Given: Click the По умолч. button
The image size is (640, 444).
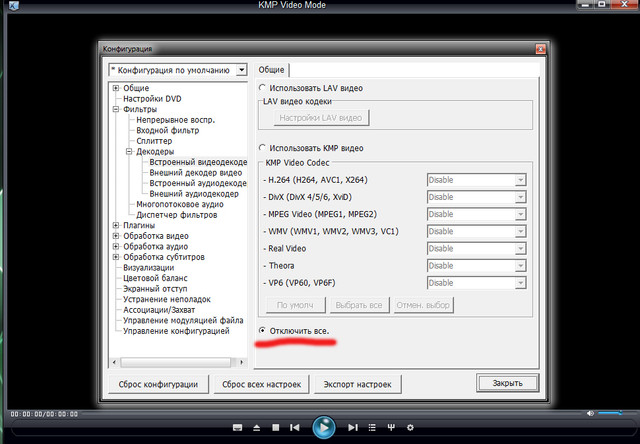Looking at the screenshot, I should coord(295,305).
